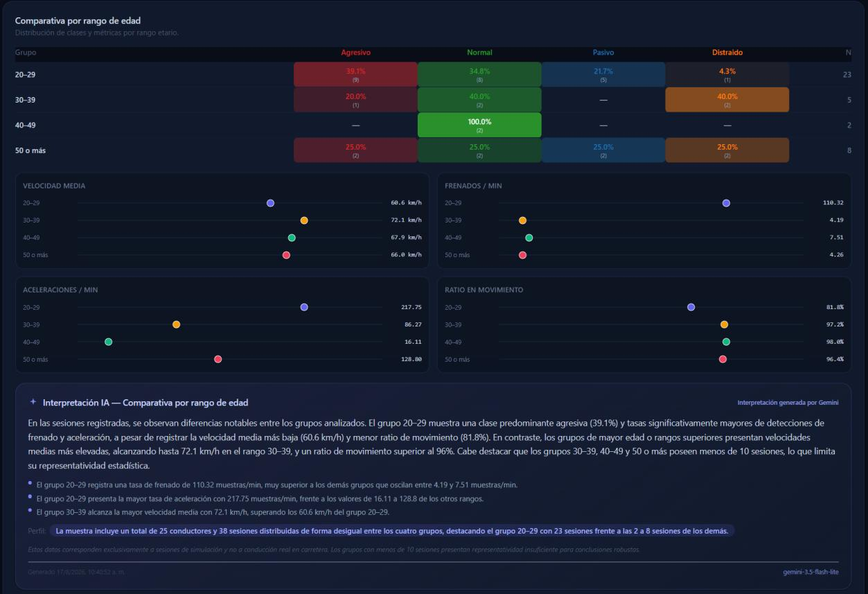The image size is (868, 594).
Task: Click the 30–39 dot in Ratio en Movimiento
Action: point(724,324)
